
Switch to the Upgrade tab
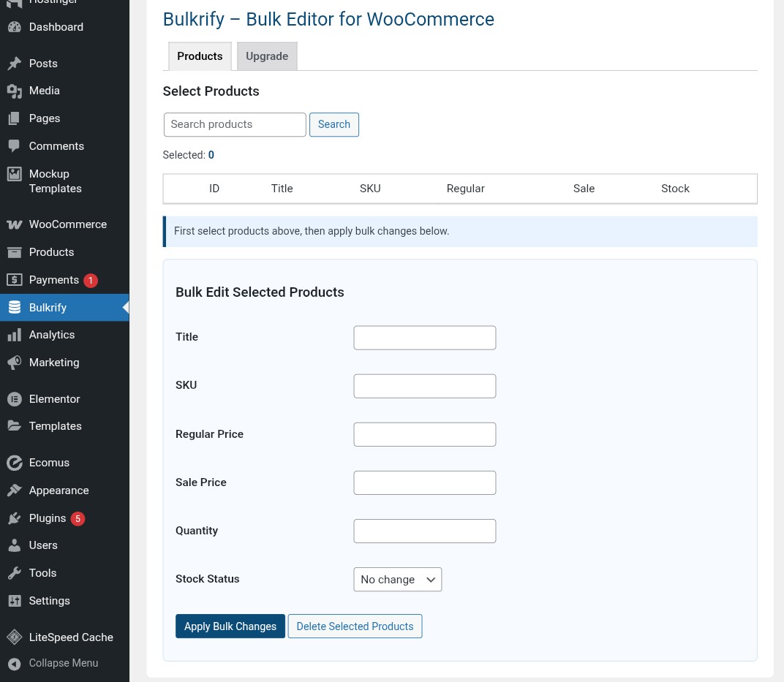267,56
